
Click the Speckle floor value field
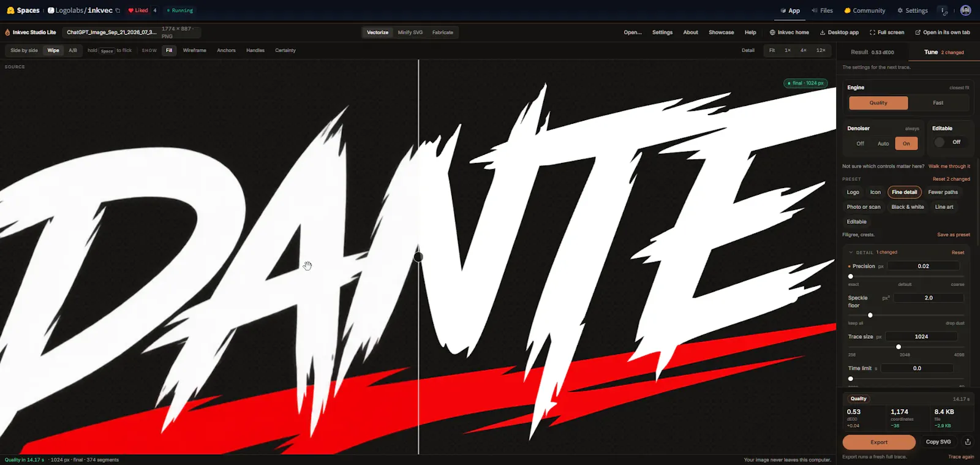coord(929,298)
